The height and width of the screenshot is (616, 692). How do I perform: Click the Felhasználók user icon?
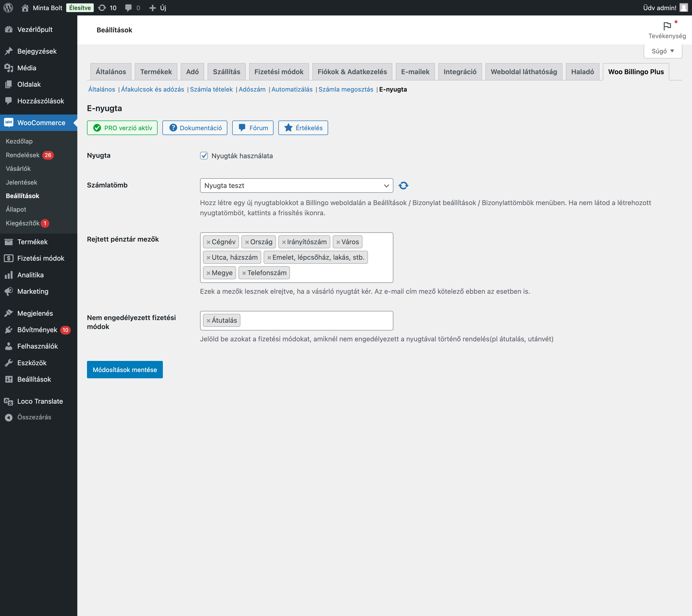point(9,346)
